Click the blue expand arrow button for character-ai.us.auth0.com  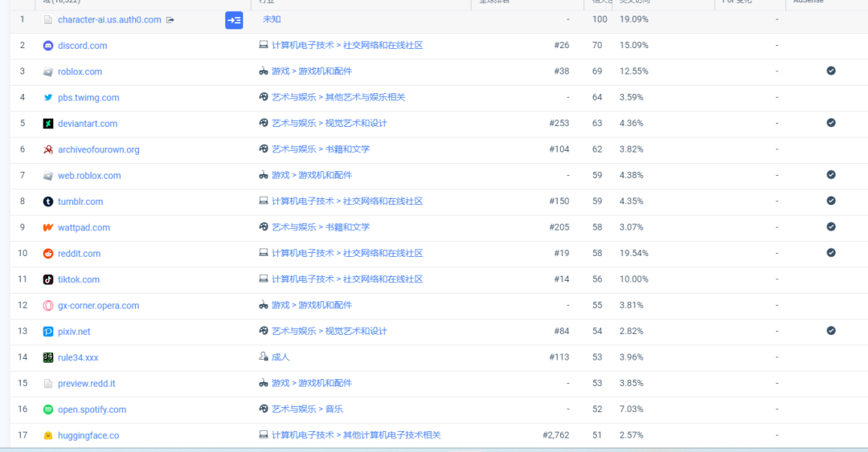[234, 20]
